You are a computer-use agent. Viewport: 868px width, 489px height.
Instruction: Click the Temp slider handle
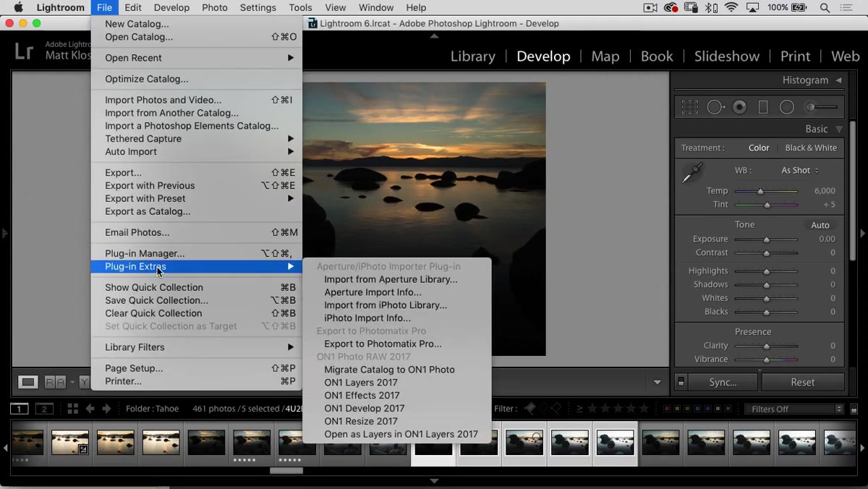pyautogui.click(x=760, y=192)
